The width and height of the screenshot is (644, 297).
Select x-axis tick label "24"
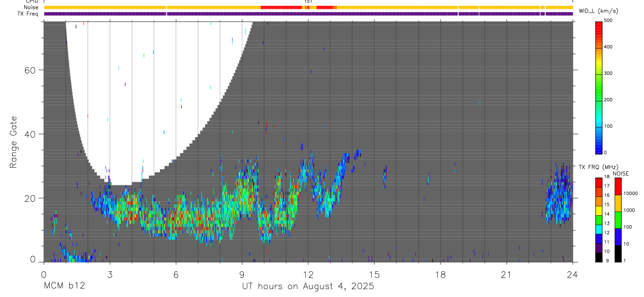(x=572, y=275)
